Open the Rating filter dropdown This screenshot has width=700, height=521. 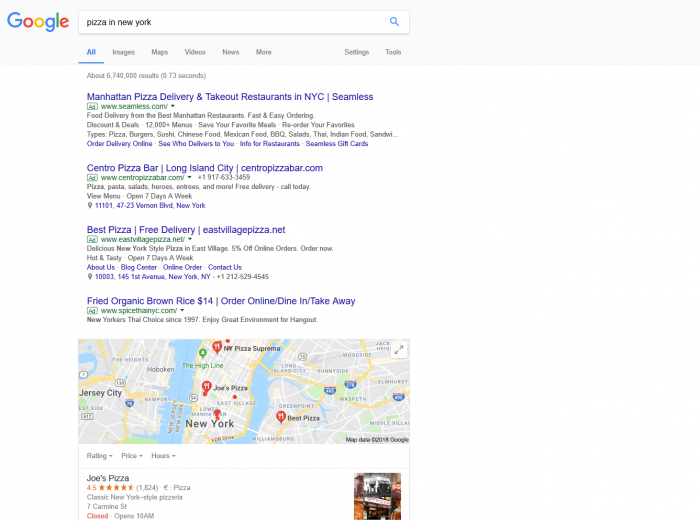[100, 456]
